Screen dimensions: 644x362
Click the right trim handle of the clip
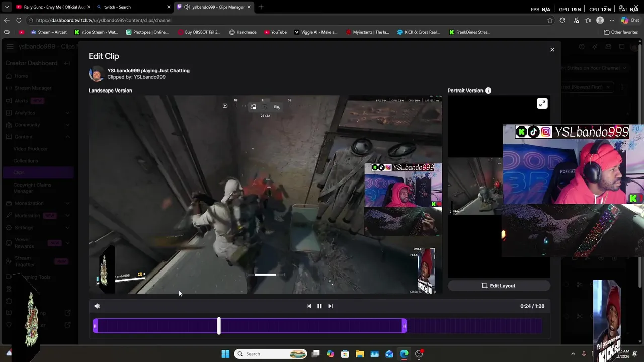coord(404,326)
